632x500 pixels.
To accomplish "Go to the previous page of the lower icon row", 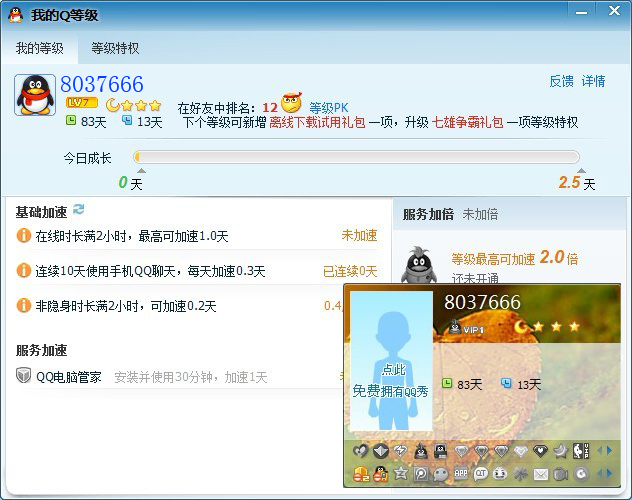I will pyautogui.click(x=599, y=474).
